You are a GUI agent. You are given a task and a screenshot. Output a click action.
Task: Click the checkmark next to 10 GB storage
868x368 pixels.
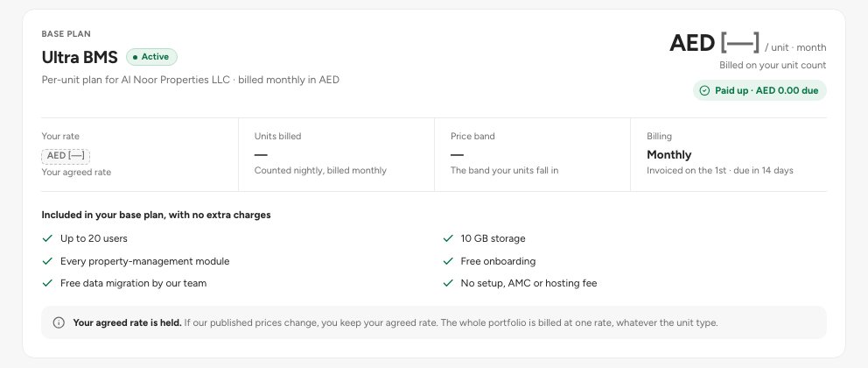point(448,239)
